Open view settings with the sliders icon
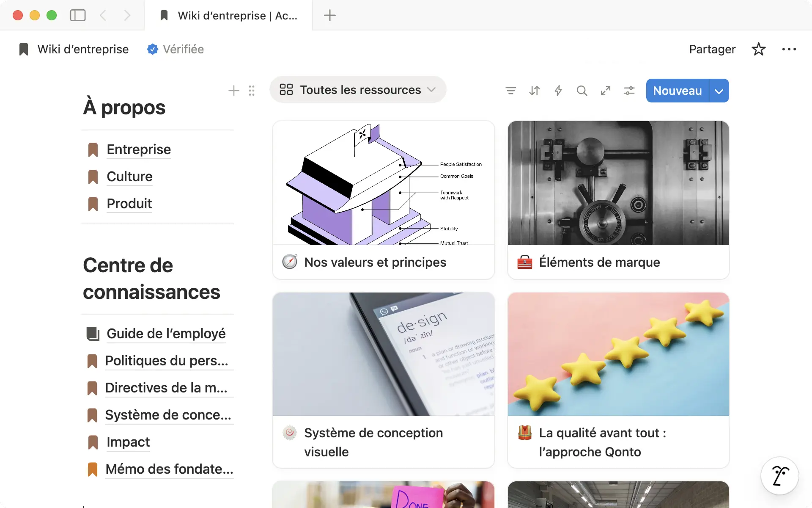 pos(629,91)
